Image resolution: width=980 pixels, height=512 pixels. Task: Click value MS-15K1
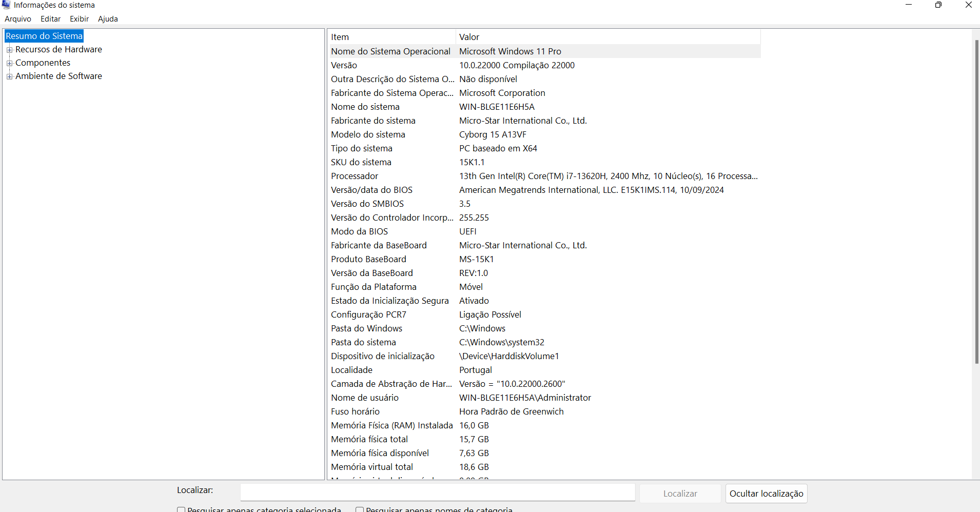[476, 259]
